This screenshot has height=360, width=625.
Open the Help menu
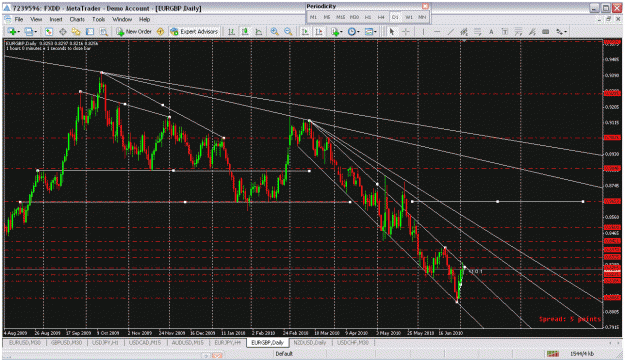144,19
